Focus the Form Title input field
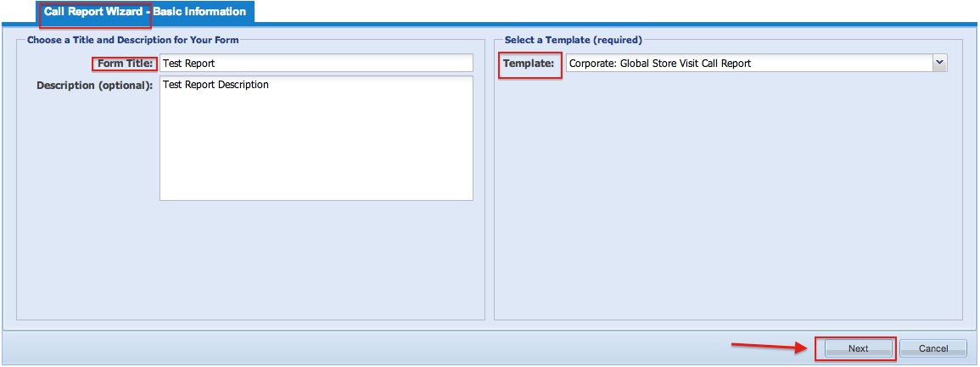The image size is (980, 367). (316, 63)
